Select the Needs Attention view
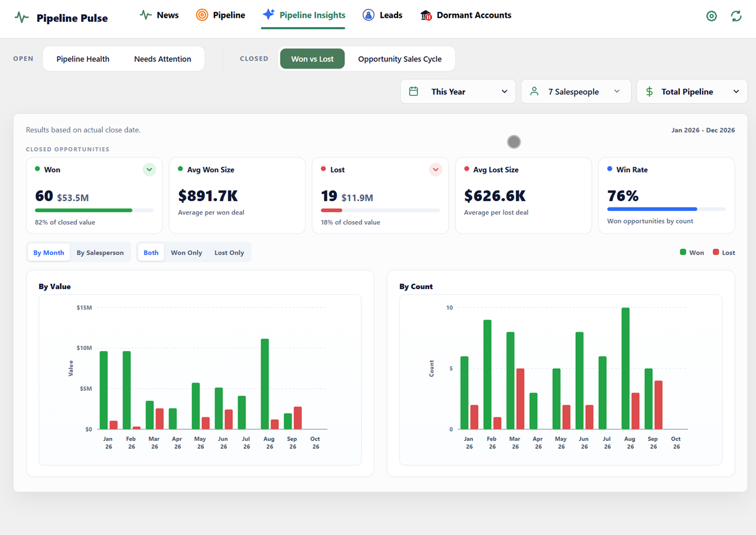 coord(162,59)
